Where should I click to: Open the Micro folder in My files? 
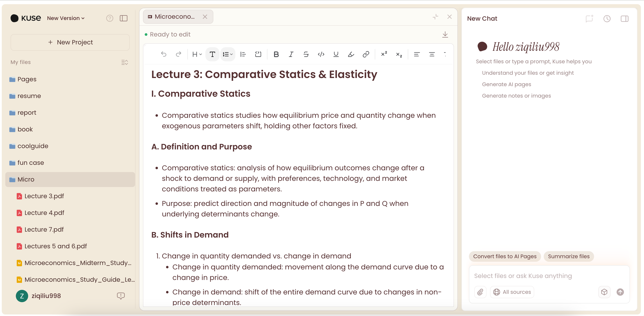[x=26, y=179]
